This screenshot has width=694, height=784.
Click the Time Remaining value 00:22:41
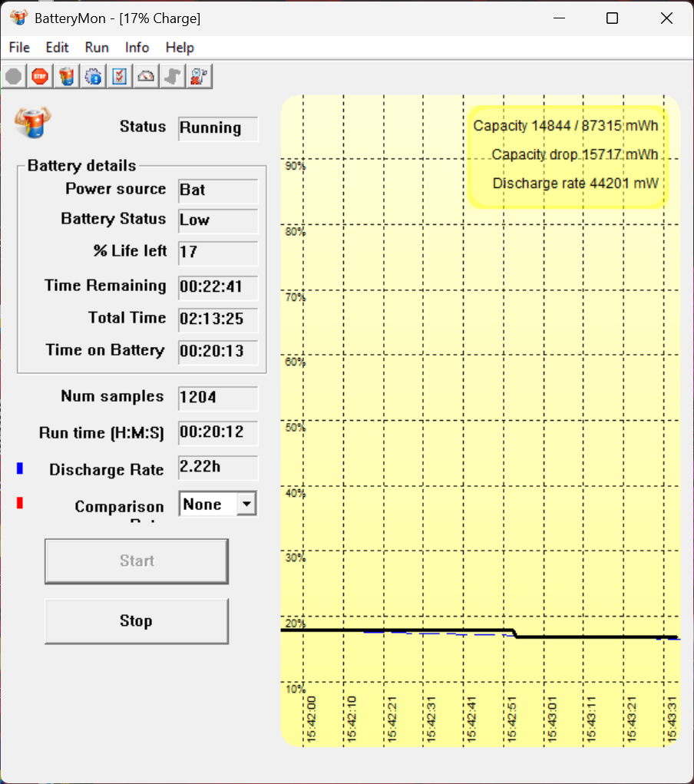[x=218, y=287]
